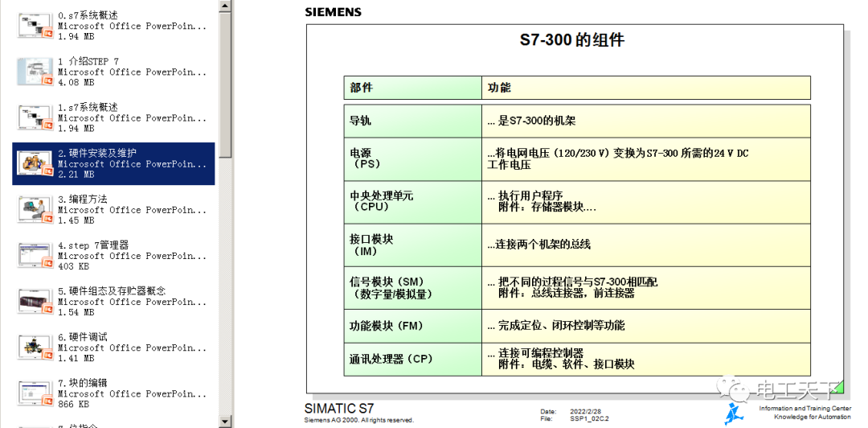Select highlighted file 2.硬件安装及维护

97,154
